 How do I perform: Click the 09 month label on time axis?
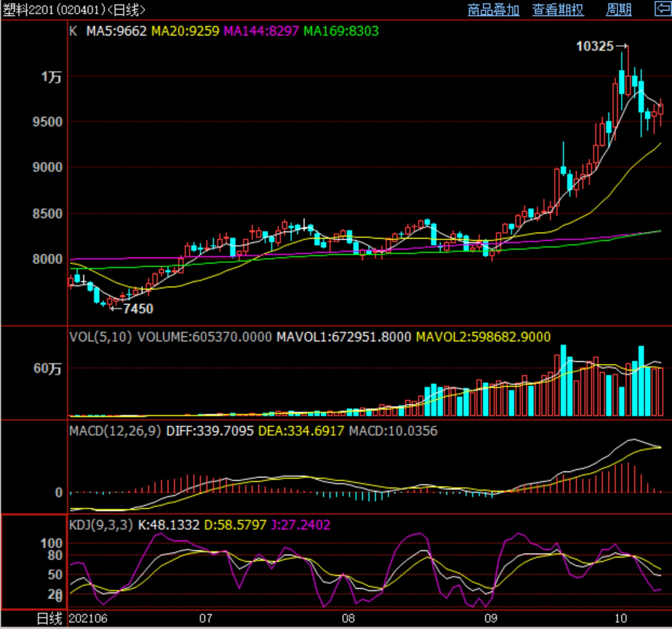[491, 619]
